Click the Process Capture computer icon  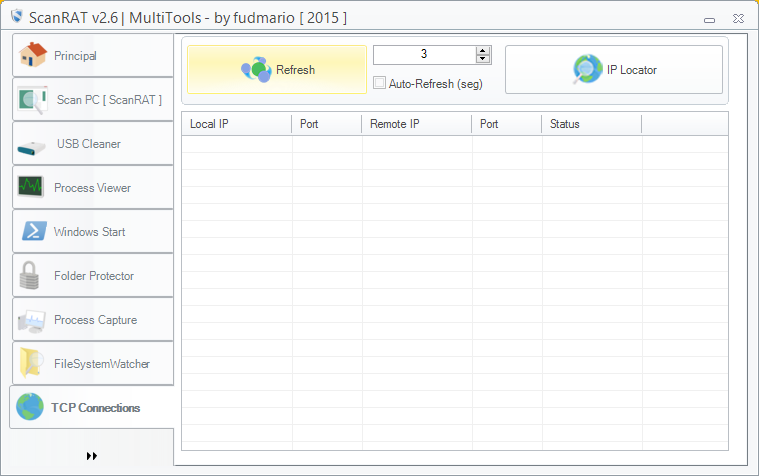(x=31, y=322)
